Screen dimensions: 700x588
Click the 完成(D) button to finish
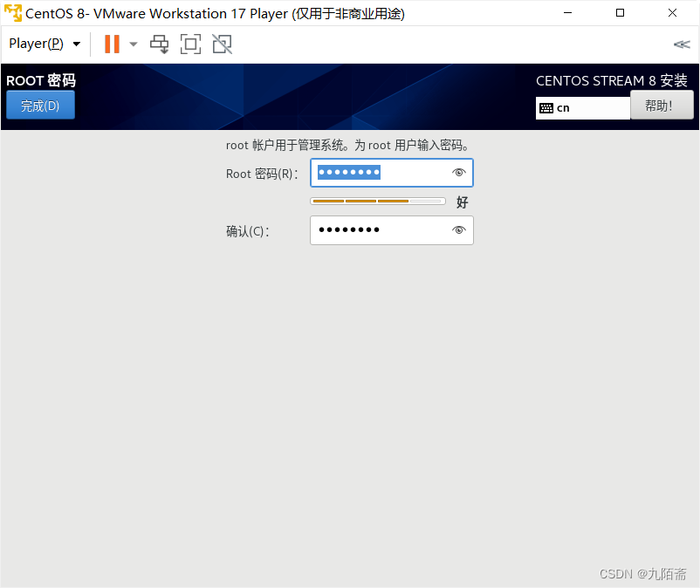click(x=40, y=105)
